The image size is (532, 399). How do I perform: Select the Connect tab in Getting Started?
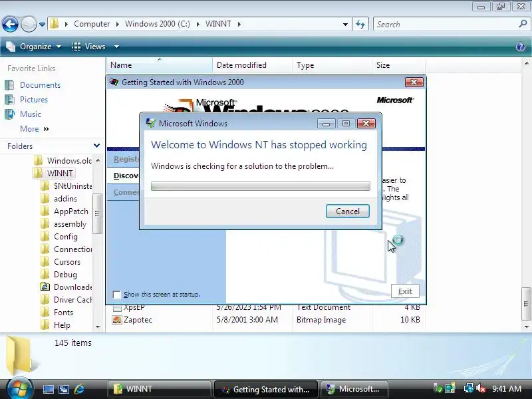(125, 192)
